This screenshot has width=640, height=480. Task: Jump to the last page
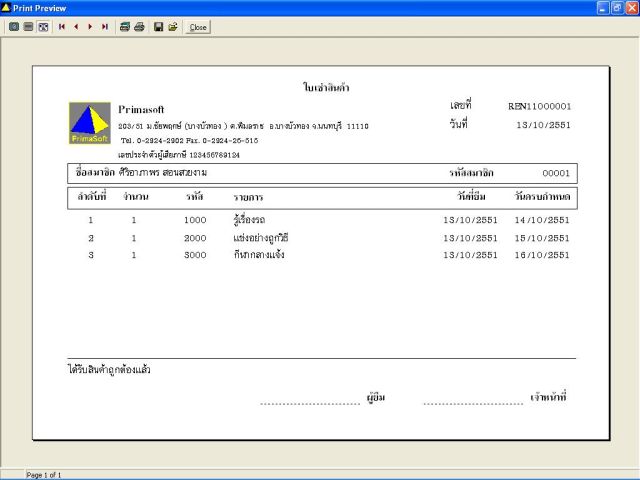(105, 27)
